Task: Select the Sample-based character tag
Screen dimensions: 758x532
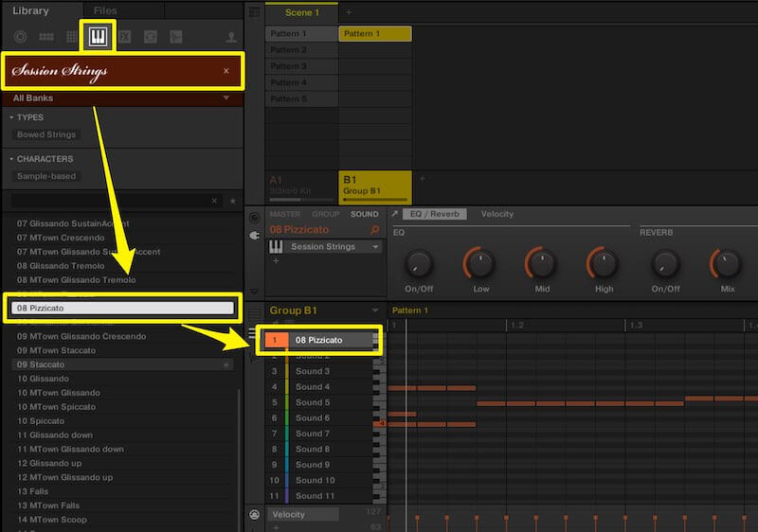Action: pyautogui.click(x=46, y=176)
